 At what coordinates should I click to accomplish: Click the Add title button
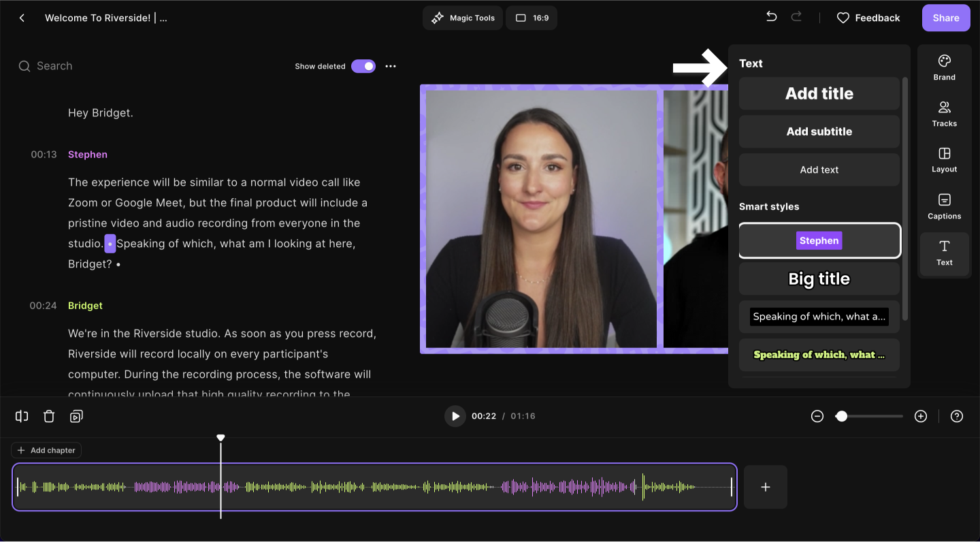pos(819,93)
